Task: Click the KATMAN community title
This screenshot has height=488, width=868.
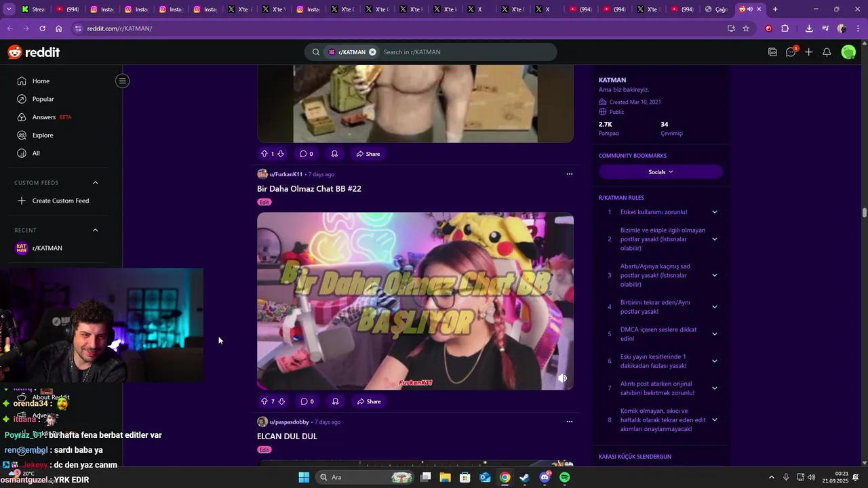Action: 612,80
